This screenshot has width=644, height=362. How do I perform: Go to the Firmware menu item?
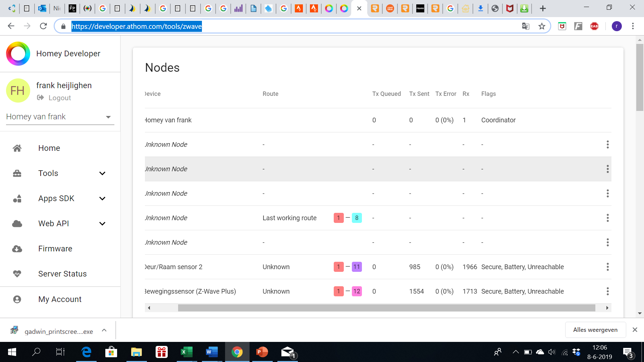tap(55, 249)
